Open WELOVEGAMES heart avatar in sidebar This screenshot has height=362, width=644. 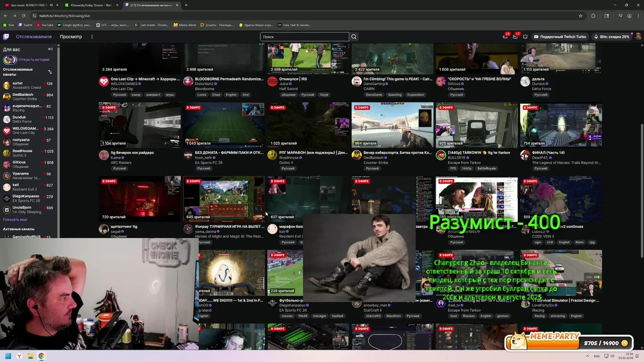(7, 131)
